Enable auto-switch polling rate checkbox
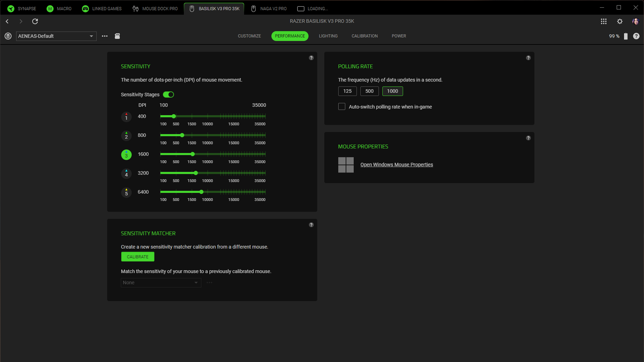Viewport: 644px width, 362px height. click(342, 107)
